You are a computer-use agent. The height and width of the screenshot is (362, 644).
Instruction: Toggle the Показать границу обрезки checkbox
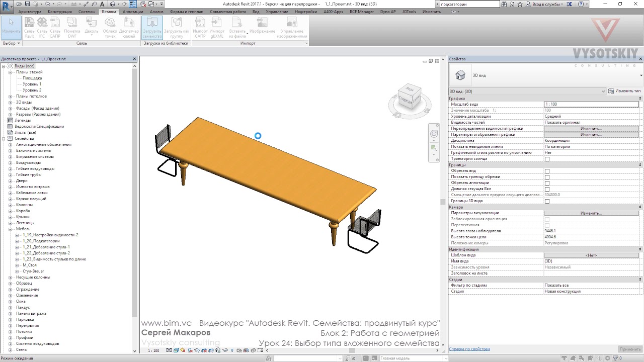(547, 177)
